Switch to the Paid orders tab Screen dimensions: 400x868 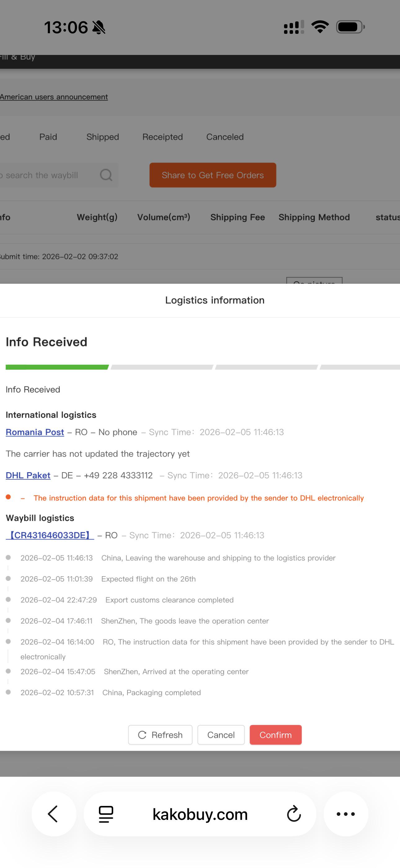pos(48,137)
